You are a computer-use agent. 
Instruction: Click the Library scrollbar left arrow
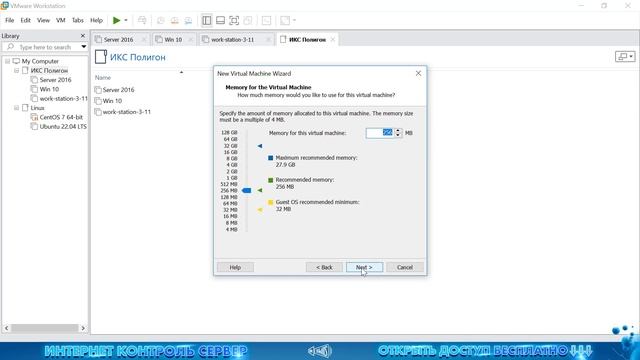coord(6,328)
